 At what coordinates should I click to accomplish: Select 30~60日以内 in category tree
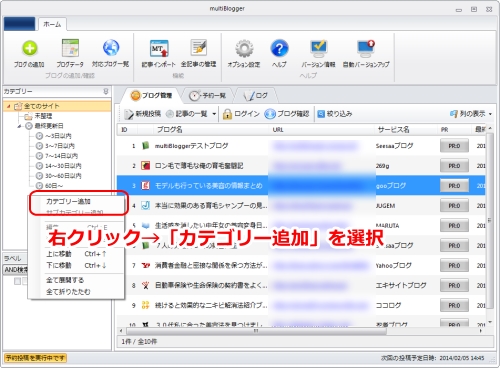pos(58,176)
